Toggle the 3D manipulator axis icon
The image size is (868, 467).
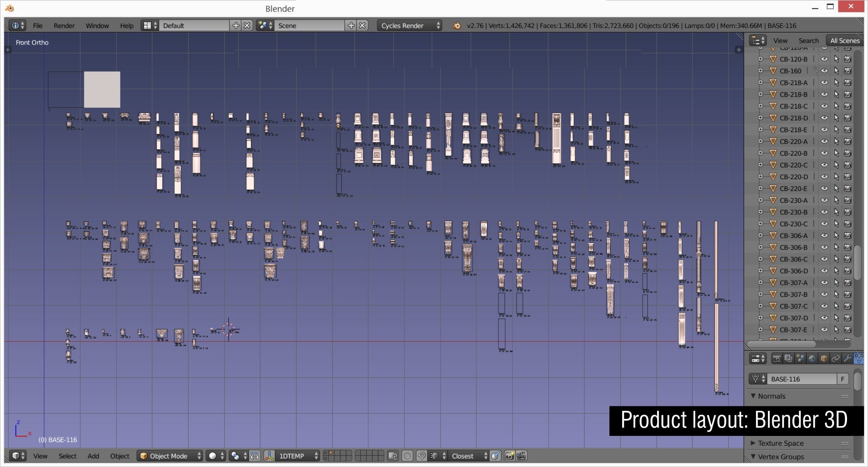[x=269, y=456]
